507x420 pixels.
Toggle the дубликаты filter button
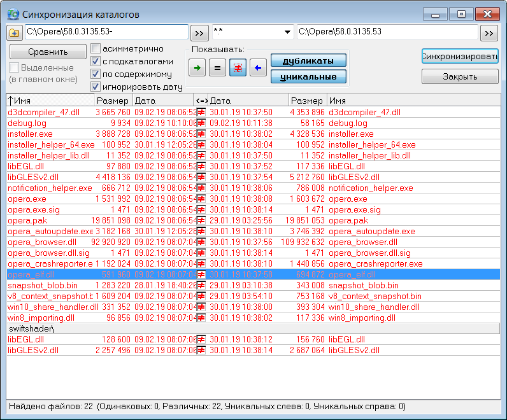(308, 60)
